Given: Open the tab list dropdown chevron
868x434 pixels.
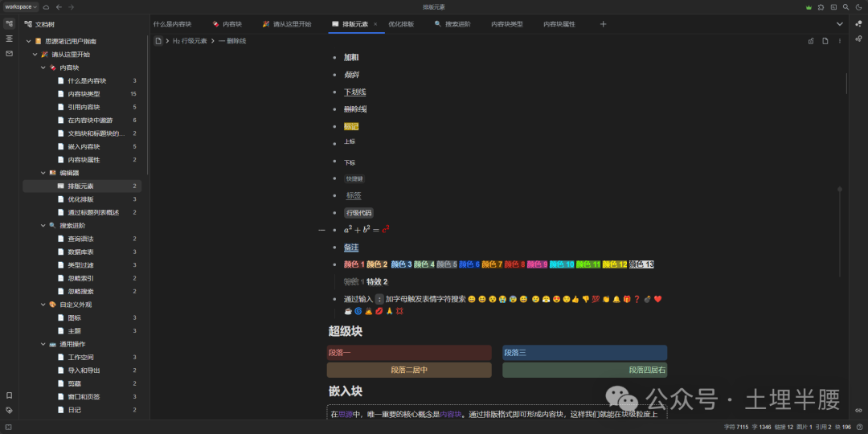Looking at the screenshot, I should [839, 24].
